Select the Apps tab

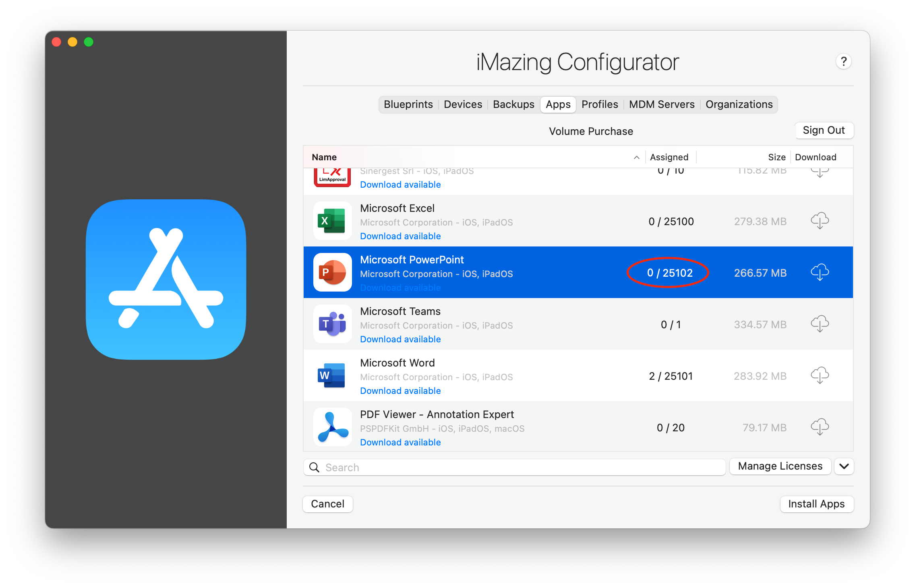558,104
